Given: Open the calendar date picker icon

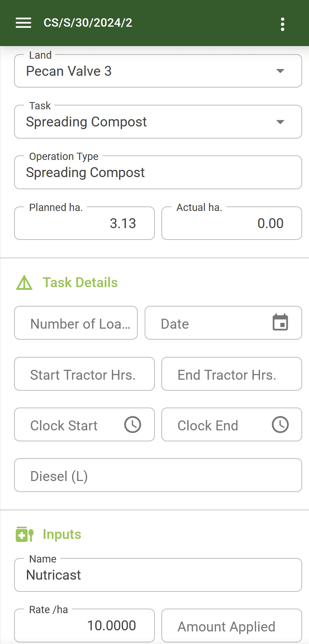Looking at the screenshot, I should point(280,323).
